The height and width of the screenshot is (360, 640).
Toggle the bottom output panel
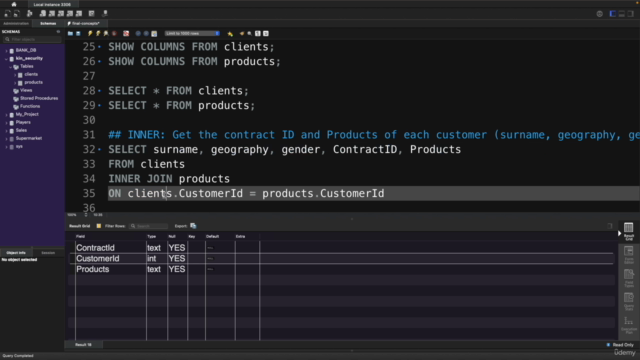point(622,14)
